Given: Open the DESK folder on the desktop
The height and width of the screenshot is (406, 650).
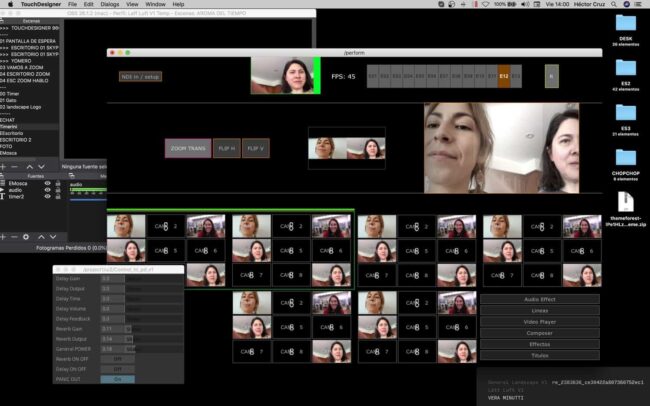Looking at the screenshot, I should pyautogui.click(x=625, y=24).
